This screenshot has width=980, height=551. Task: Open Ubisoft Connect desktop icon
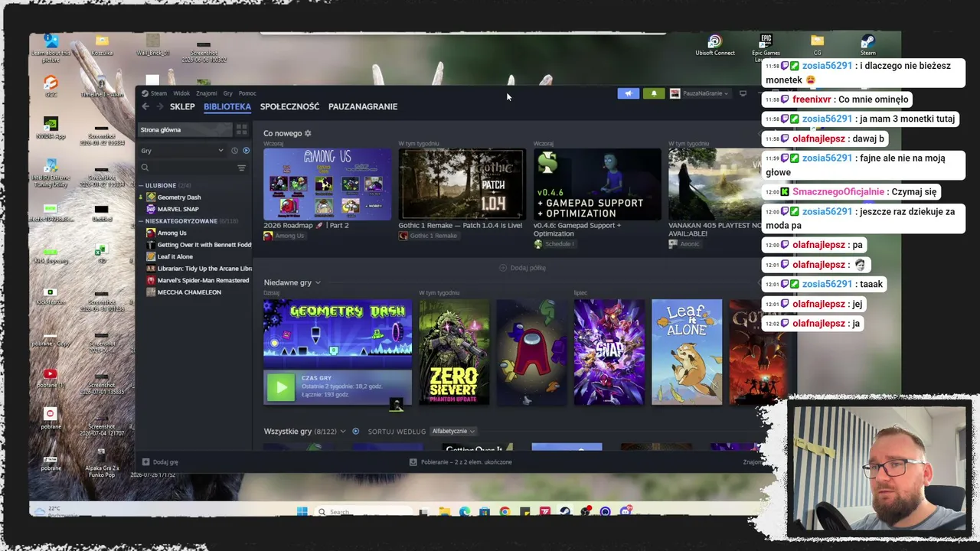pyautogui.click(x=714, y=41)
